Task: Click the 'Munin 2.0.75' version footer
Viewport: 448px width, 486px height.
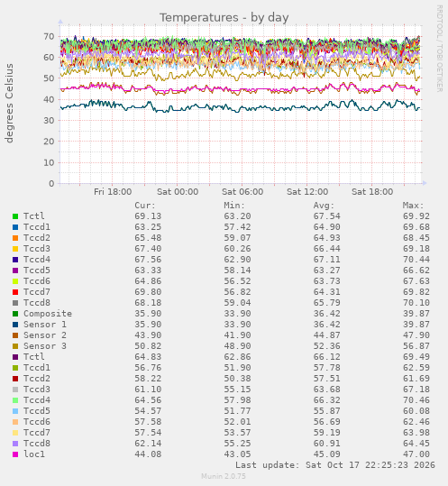Action: [224, 476]
